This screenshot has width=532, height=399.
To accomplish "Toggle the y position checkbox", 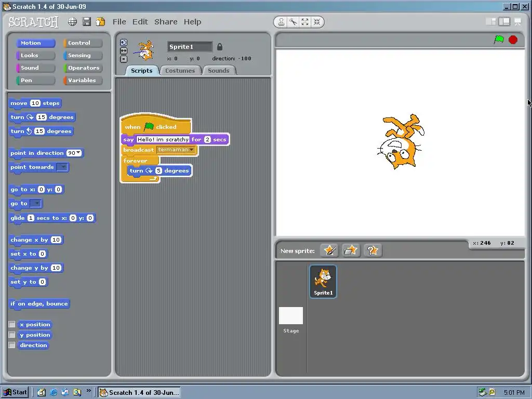I will tap(12, 335).
